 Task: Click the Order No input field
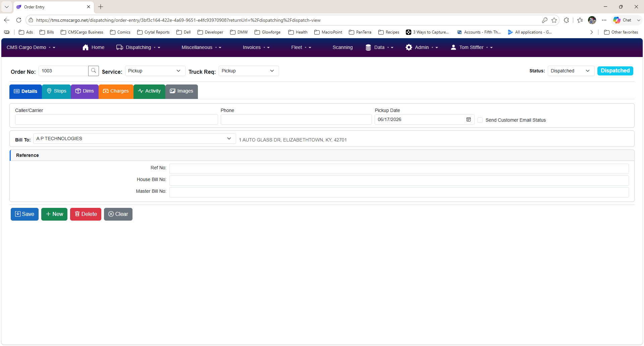(x=63, y=71)
